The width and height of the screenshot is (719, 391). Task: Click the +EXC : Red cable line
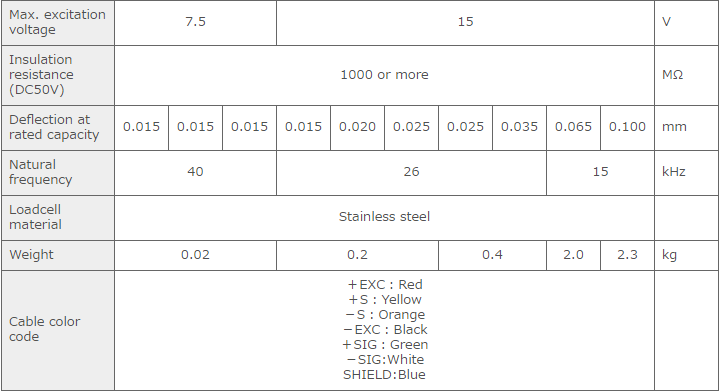click(x=385, y=285)
